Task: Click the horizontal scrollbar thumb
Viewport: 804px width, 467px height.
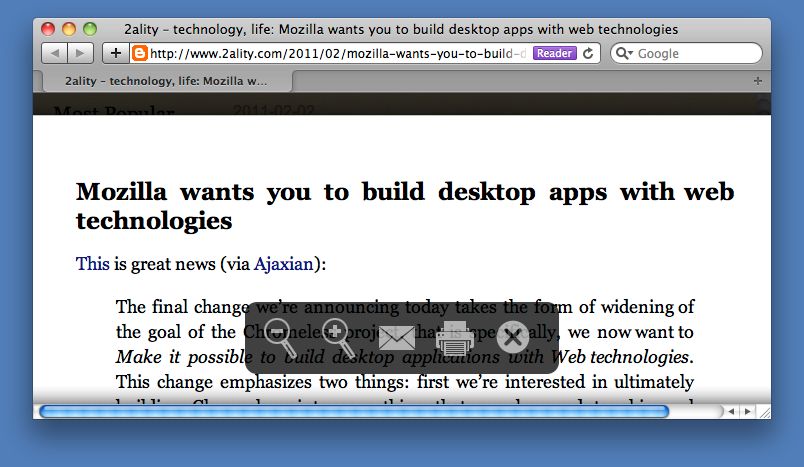Action: pos(354,411)
